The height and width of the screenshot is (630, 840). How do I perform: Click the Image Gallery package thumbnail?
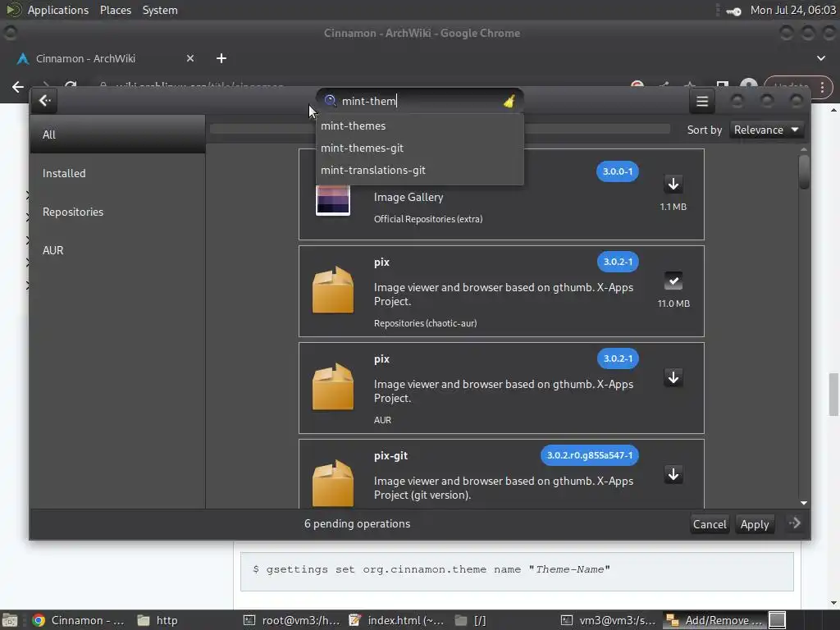(333, 199)
